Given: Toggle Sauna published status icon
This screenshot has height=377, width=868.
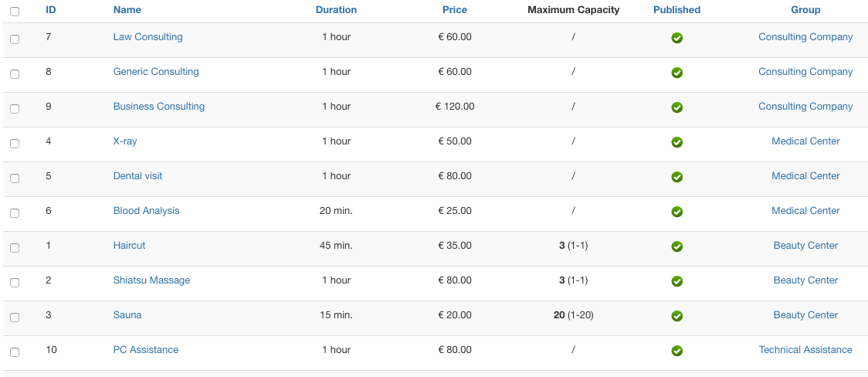Looking at the screenshot, I should click(x=676, y=316).
